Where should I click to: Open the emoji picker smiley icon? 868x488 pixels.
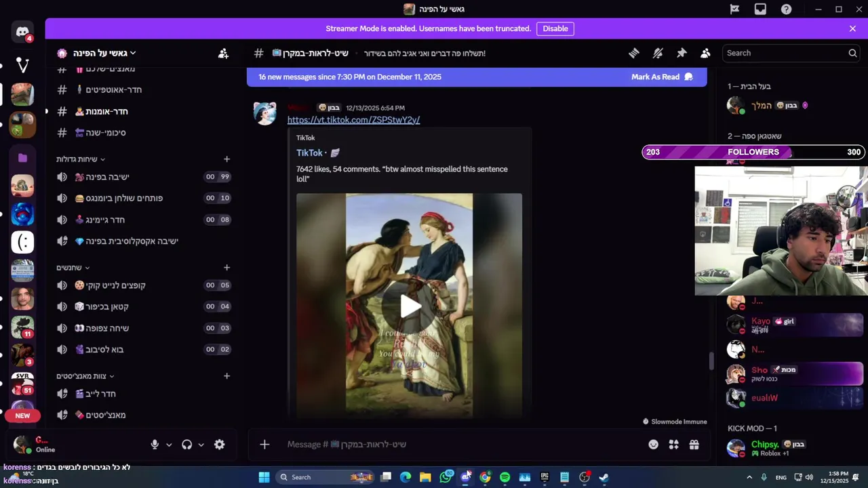click(x=653, y=445)
